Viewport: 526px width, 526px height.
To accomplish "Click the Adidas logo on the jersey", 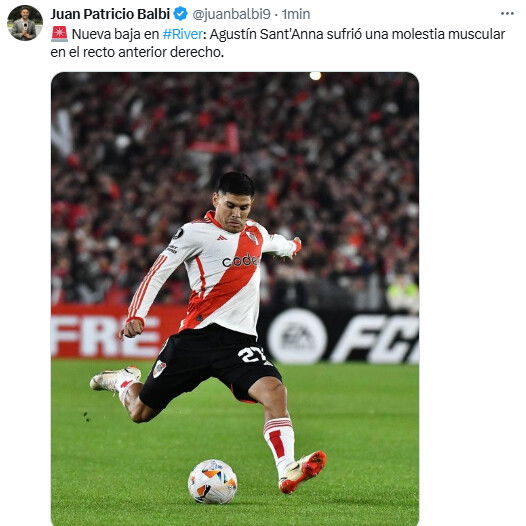I will 221,238.
